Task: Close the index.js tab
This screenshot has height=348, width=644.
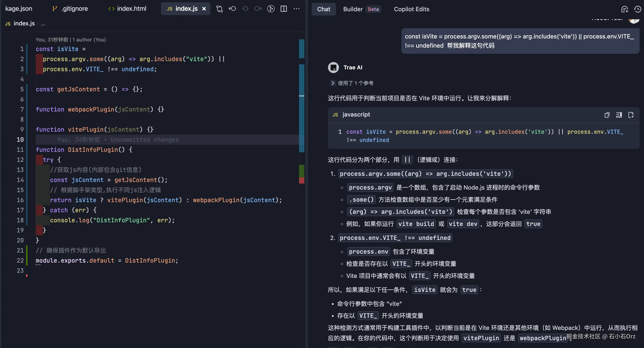Action: (204, 9)
